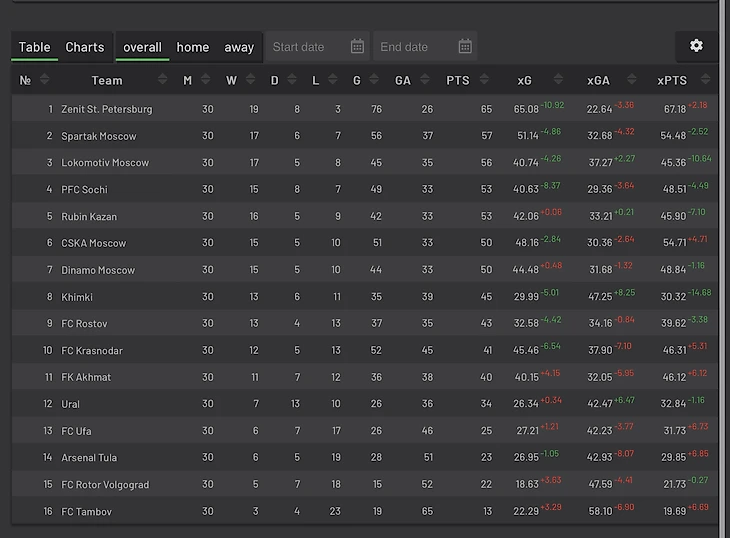Open the table settings gear

(696, 46)
